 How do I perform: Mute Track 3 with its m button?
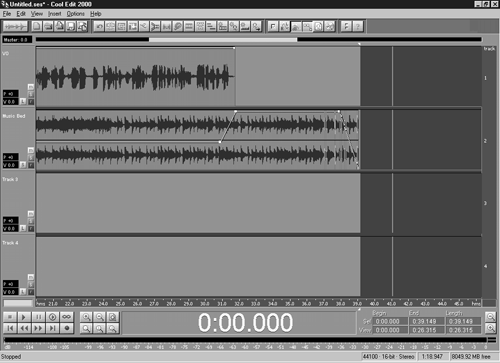[31, 214]
